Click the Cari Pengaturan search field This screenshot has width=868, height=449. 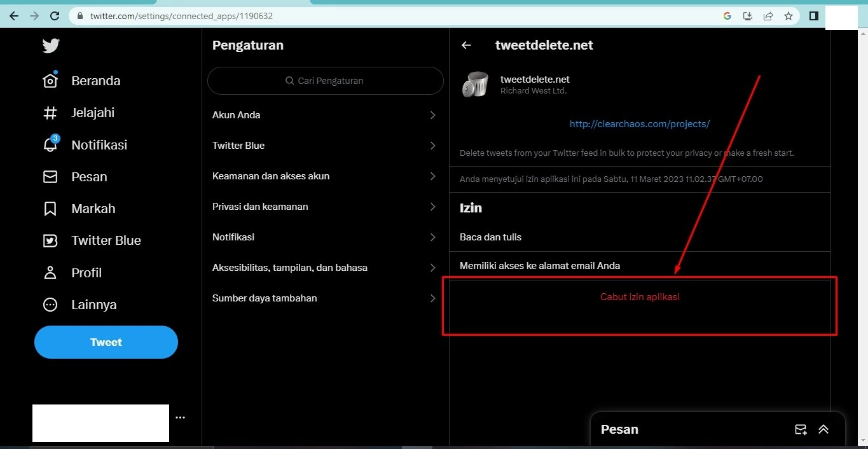pyautogui.click(x=325, y=81)
